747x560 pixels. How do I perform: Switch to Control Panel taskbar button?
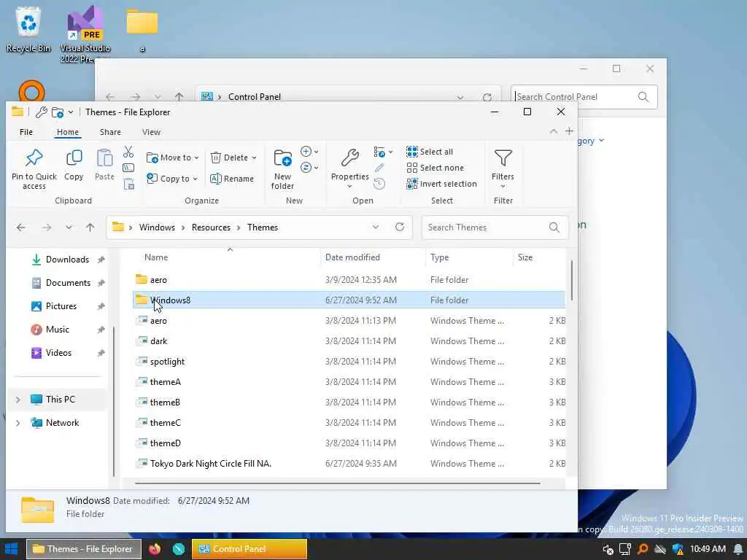pyautogui.click(x=249, y=548)
